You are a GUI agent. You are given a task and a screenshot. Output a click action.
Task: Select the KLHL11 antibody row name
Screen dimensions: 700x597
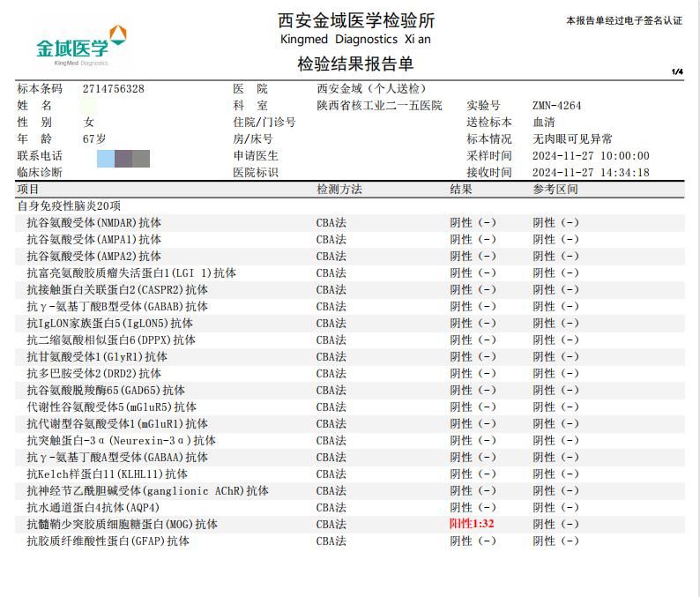(108, 474)
